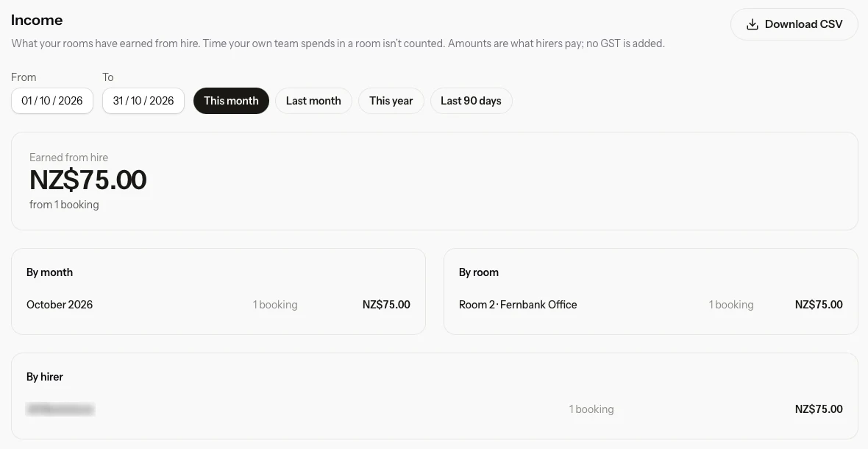Click the By month heading
This screenshot has width=868, height=449.
50,272
